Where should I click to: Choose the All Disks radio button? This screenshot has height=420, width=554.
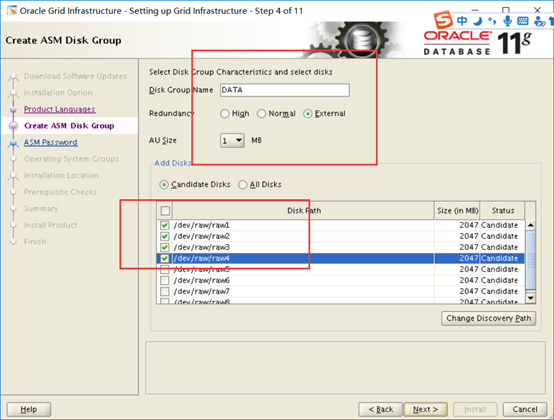click(242, 184)
